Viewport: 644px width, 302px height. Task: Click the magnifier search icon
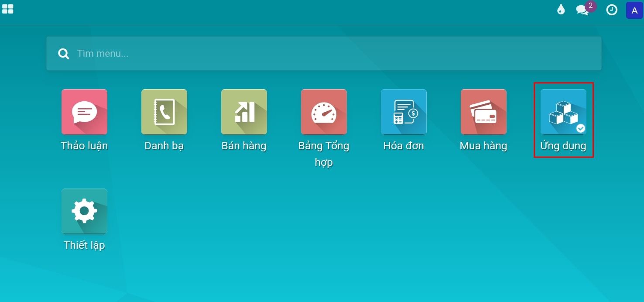coord(64,54)
